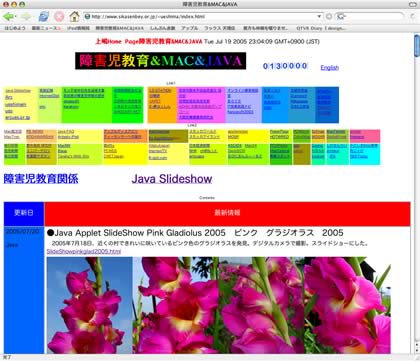Click the site icon in the address bar
This screenshot has height=361, width=420.
coord(88,16)
